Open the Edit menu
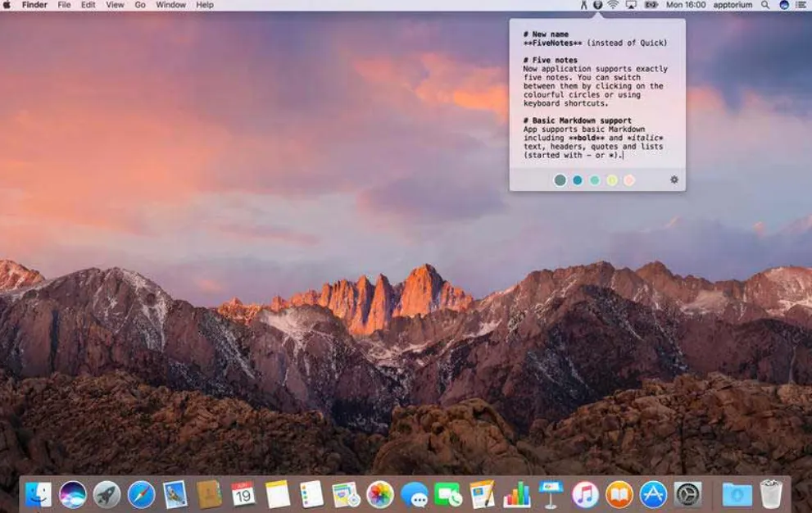Image resolution: width=812 pixels, height=513 pixels. (88, 5)
